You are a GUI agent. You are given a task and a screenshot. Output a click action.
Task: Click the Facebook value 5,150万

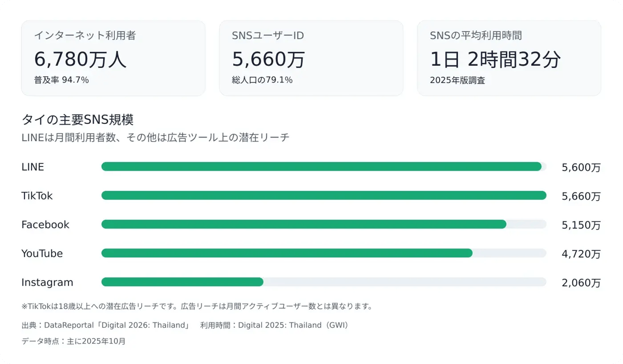click(581, 225)
